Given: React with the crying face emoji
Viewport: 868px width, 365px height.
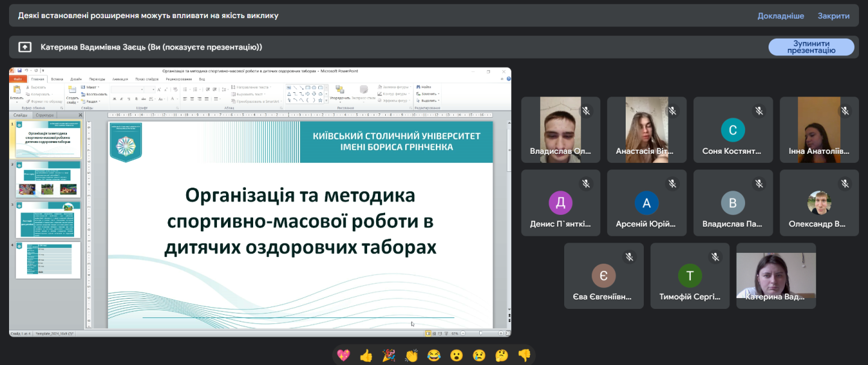Looking at the screenshot, I should pyautogui.click(x=479, y=355).
